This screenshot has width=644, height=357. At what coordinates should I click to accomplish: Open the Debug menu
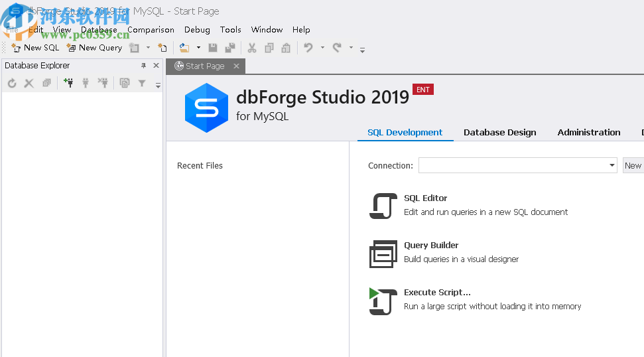click(x=197, y=30)
